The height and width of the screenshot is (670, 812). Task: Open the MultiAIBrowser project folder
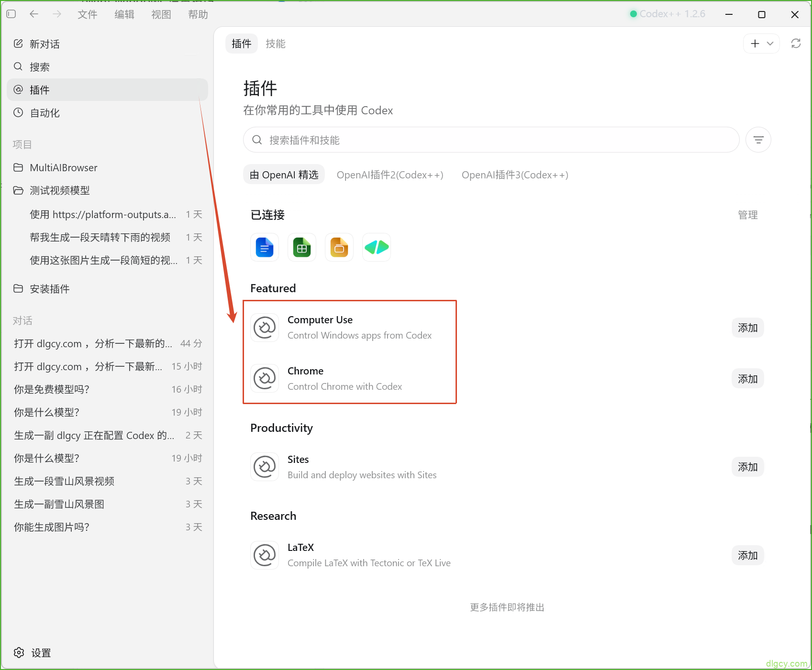coord(107,167)
